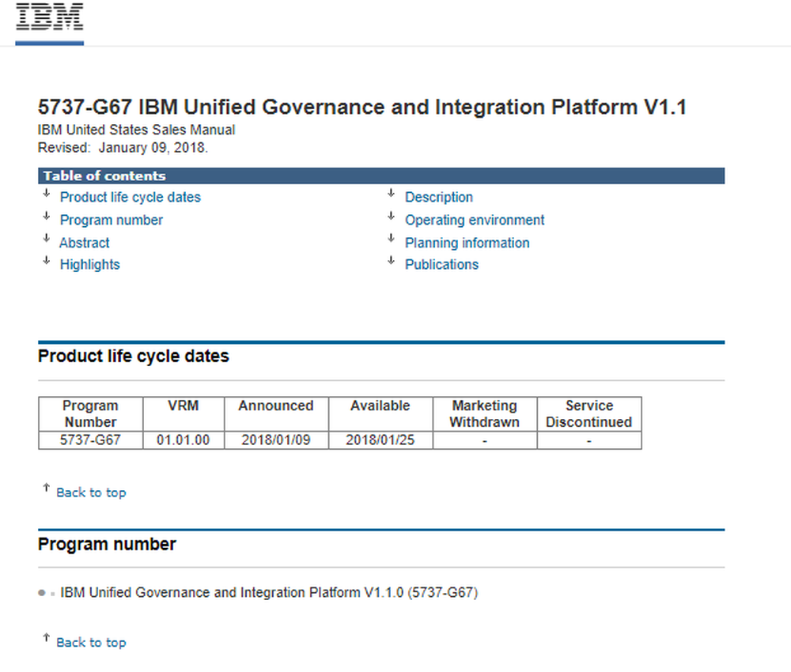Open the Description link

point(439,197)
